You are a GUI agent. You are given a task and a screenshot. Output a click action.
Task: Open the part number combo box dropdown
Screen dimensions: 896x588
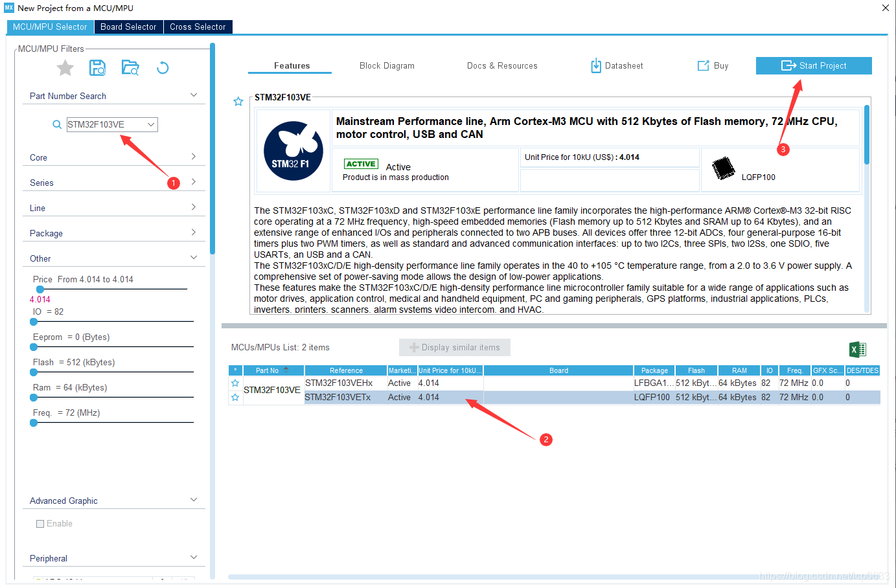(151, 124)
